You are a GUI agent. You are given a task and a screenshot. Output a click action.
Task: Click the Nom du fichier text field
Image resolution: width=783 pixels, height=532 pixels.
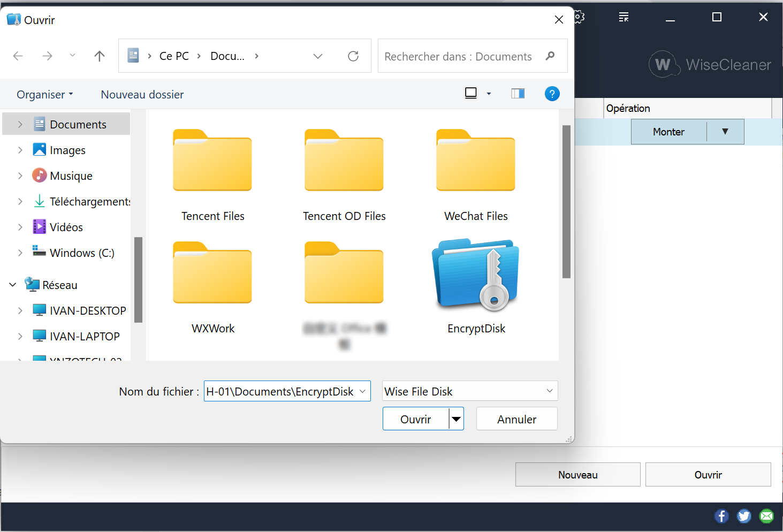pyautogui.click(x=281, y=391)
